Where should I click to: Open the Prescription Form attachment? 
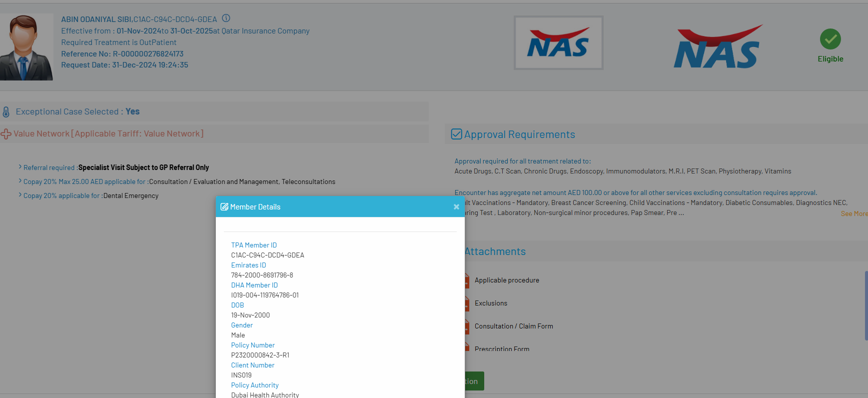[x=501, y=348]
